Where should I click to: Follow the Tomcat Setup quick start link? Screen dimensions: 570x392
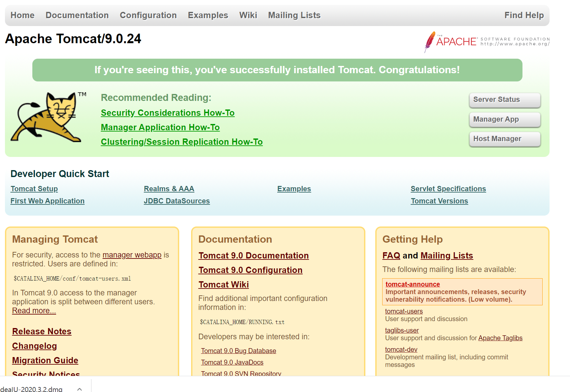click(x=34, y=189)
